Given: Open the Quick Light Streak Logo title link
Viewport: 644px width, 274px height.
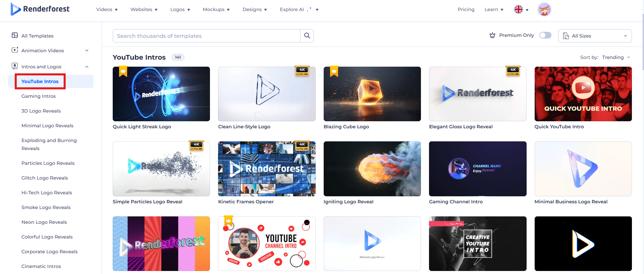Looking at the screenshot, I should pyautogui.click(x=142, y=127).
